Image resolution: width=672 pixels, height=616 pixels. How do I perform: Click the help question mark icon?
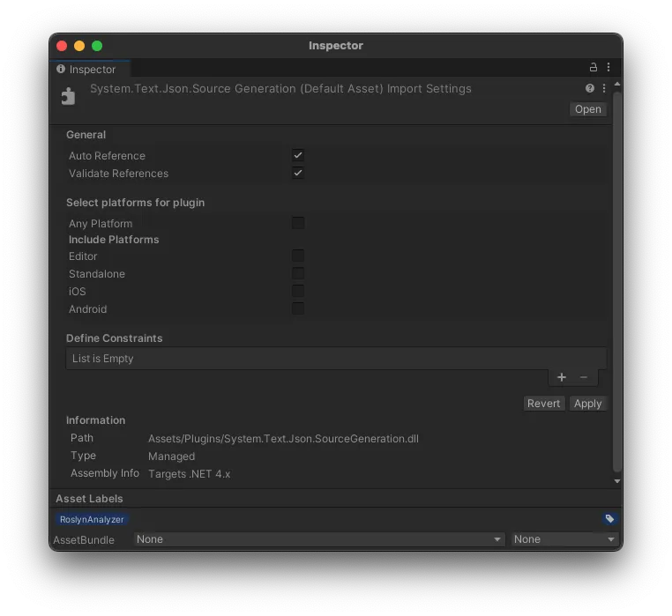pos(590,89)
